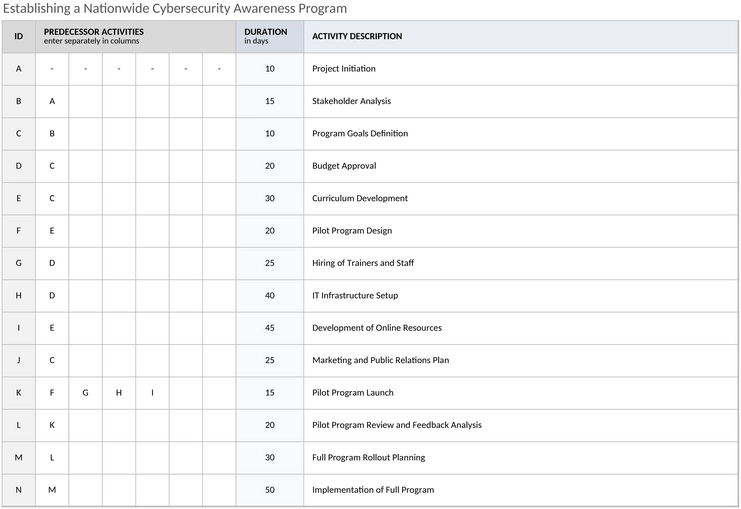
Task: Select duration '30' for Full Program Rollout Planning
Action: click(270, 457)
